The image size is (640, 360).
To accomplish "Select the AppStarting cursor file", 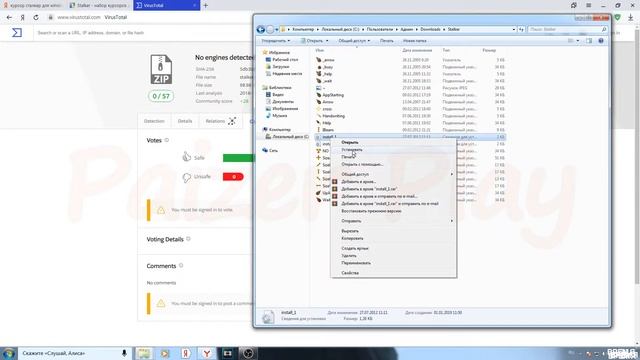I will (333, 95).
